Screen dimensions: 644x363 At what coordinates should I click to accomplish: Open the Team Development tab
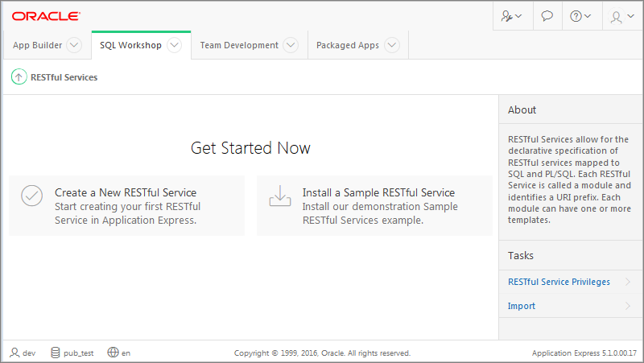point(239,45)
